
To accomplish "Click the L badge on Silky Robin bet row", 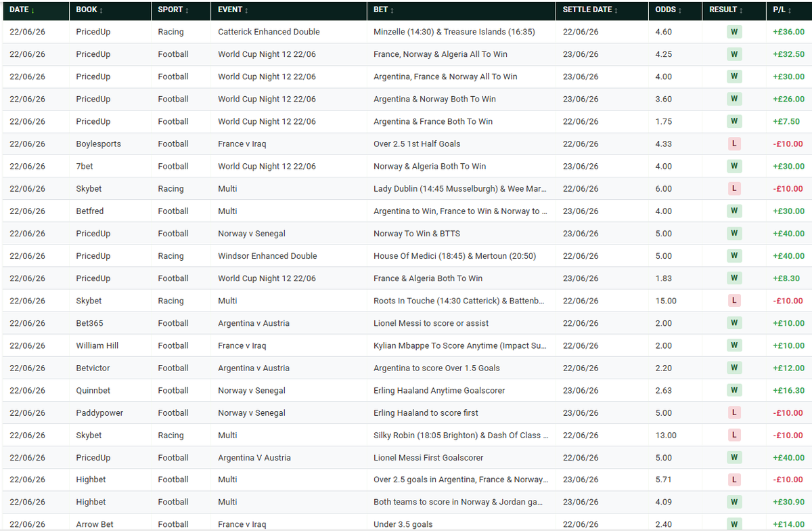I will pos(734,435).
